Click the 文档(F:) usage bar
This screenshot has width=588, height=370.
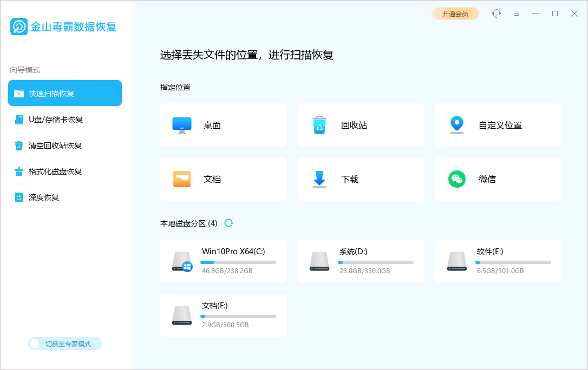click(238, 316)
